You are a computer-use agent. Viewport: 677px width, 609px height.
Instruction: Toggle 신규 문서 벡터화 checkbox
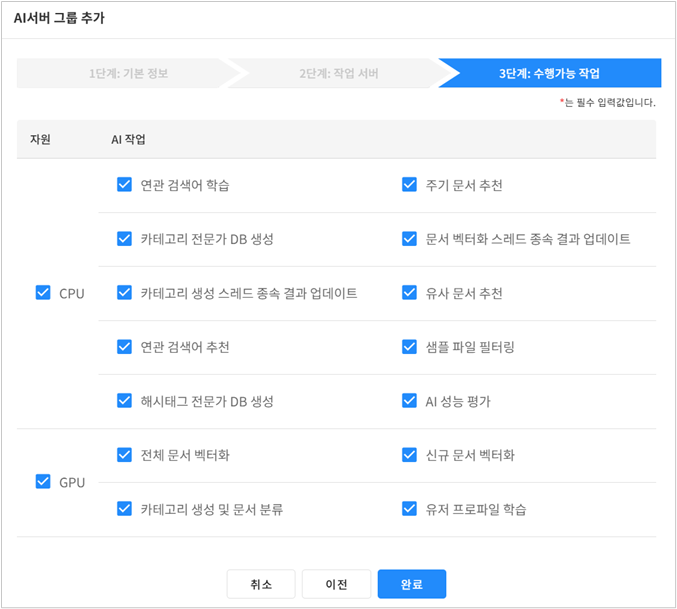[409, 455]
